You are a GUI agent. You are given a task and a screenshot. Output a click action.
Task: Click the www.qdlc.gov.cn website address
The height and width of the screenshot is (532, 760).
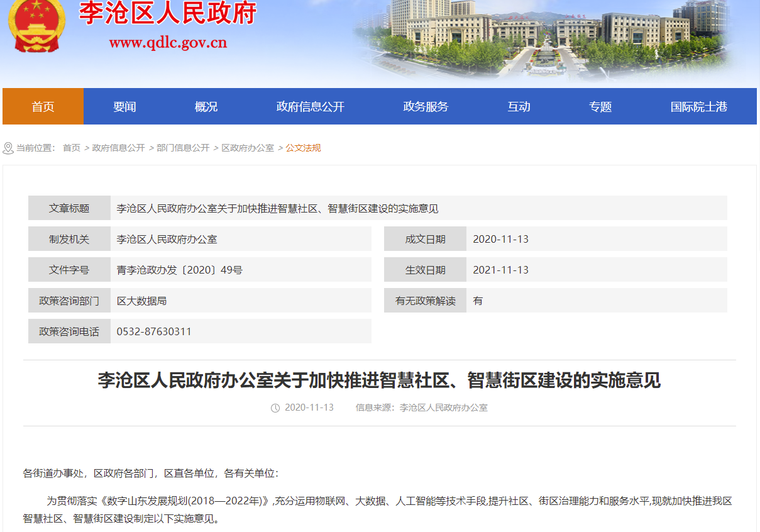[x=168, y=43]
